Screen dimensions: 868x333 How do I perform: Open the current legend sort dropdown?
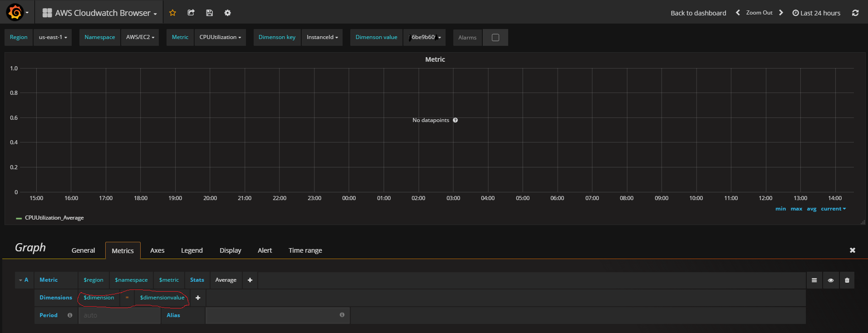coord(834,209)
